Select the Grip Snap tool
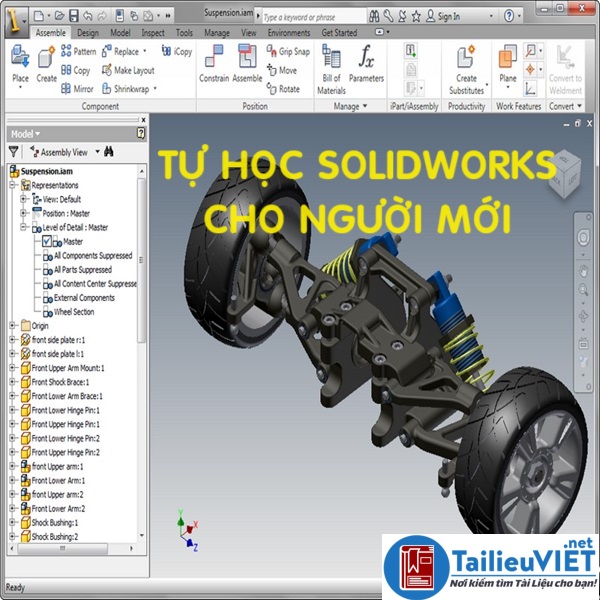 286,51
